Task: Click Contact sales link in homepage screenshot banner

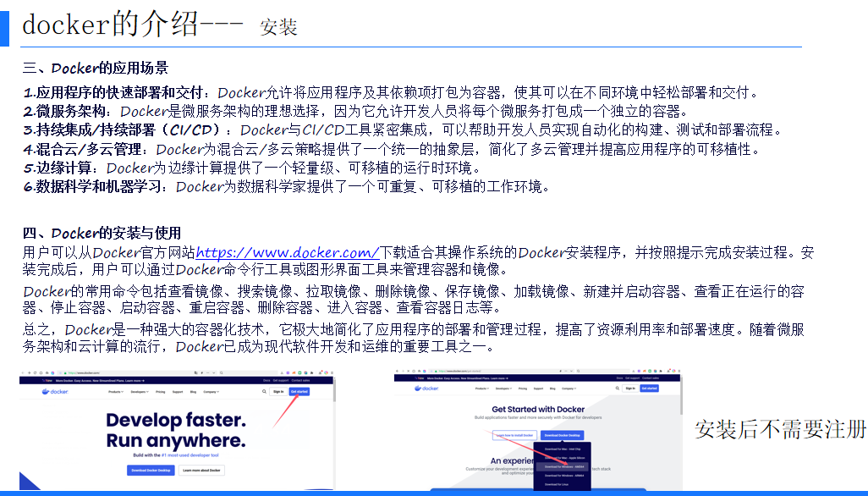Action: click(300, 380)
